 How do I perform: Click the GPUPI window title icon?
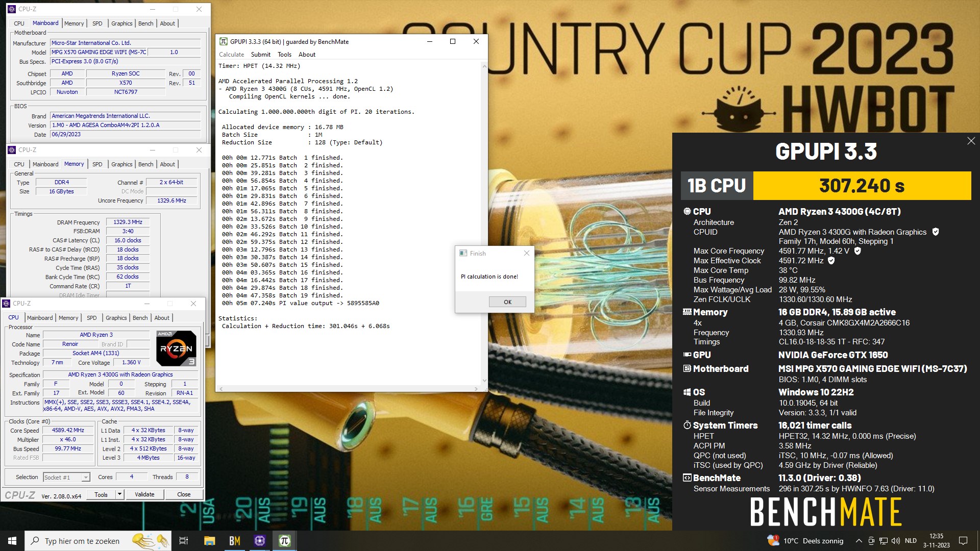tap(224, 41)
